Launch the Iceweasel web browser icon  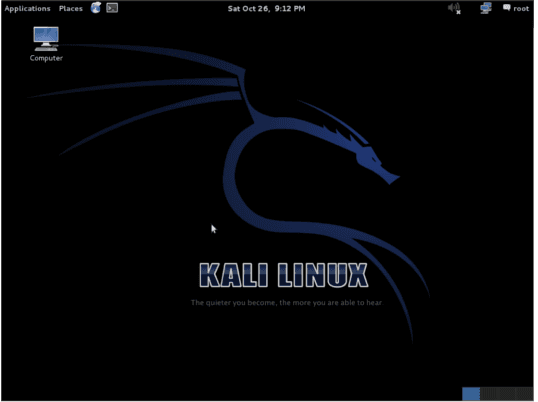(x=96, y=8)
